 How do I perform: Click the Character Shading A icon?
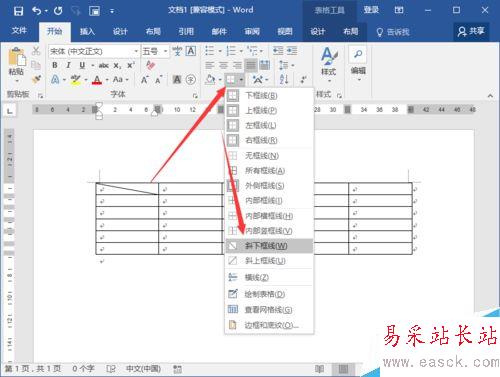(177, 80)
